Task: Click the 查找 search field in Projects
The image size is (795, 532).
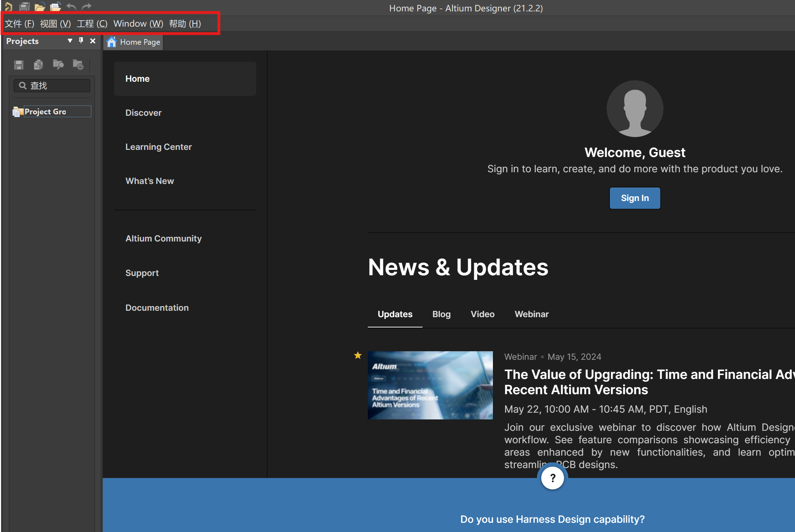Action: (52, 86)
